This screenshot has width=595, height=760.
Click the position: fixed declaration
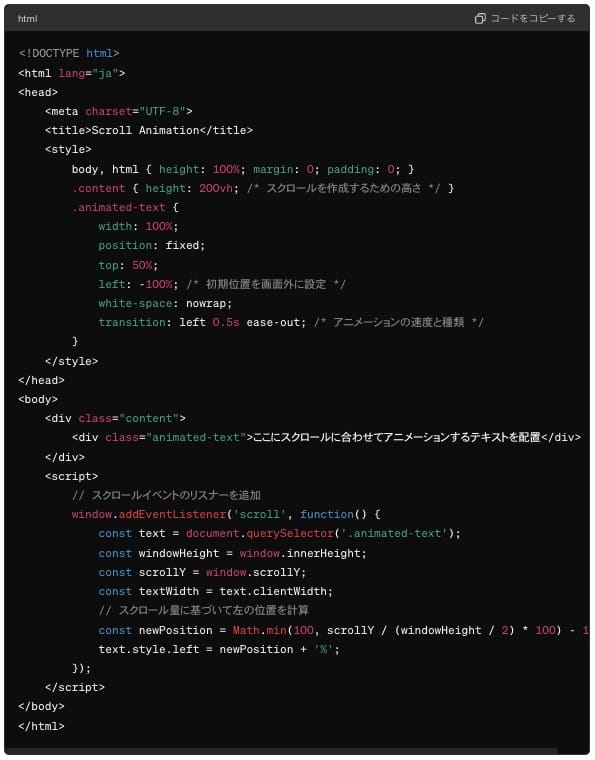(152, 246)
